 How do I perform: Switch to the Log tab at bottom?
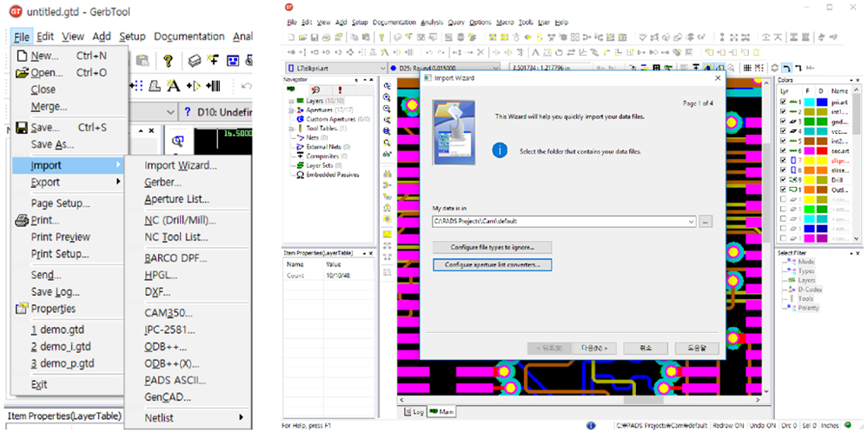coord(414,412)
